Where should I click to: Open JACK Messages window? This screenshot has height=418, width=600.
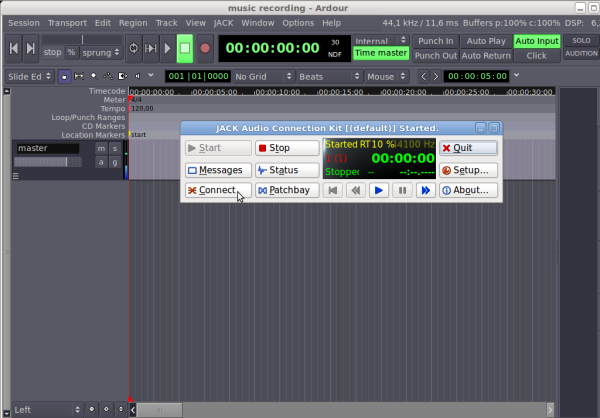218,170
